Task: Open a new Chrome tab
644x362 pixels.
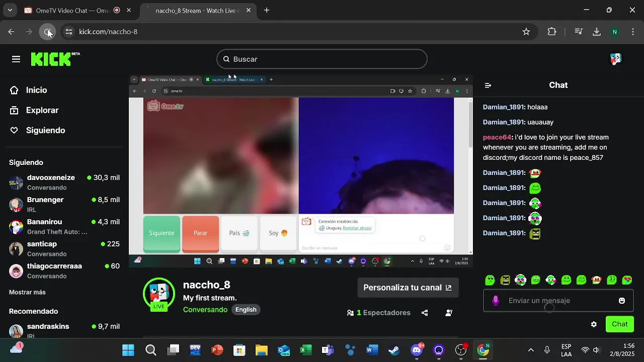Action: (267, 10)
